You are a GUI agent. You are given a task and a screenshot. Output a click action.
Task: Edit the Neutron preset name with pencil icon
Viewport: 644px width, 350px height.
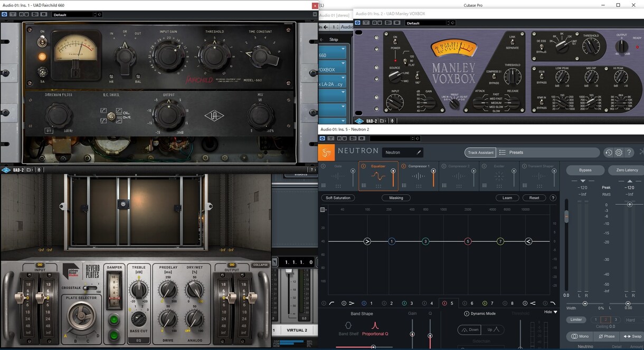tap(419, 153)
